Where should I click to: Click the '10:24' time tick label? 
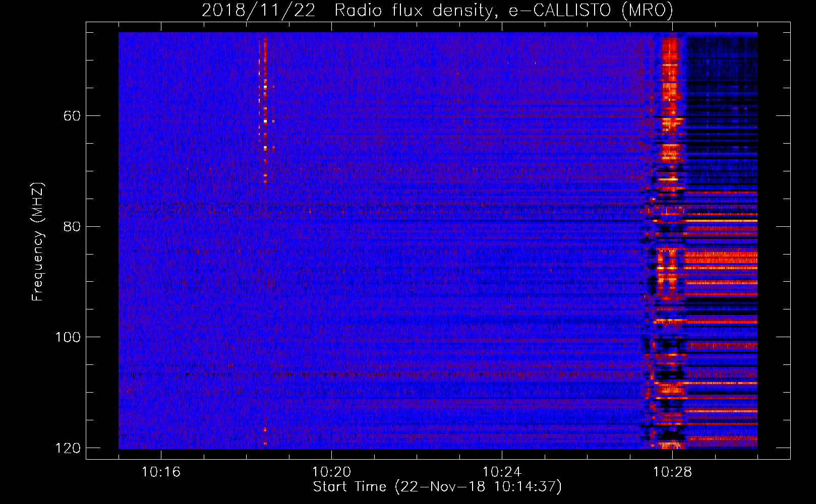tap(502, 472)
